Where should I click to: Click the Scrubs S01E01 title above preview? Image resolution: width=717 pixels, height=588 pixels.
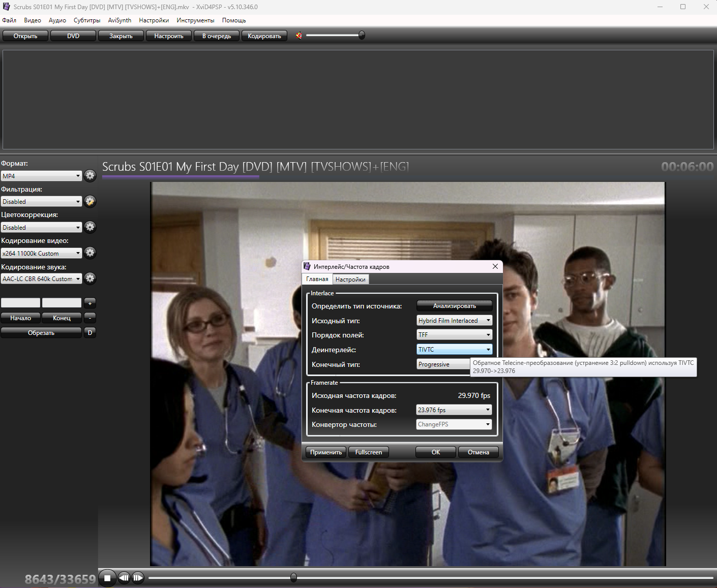click(x=255, y=167)
